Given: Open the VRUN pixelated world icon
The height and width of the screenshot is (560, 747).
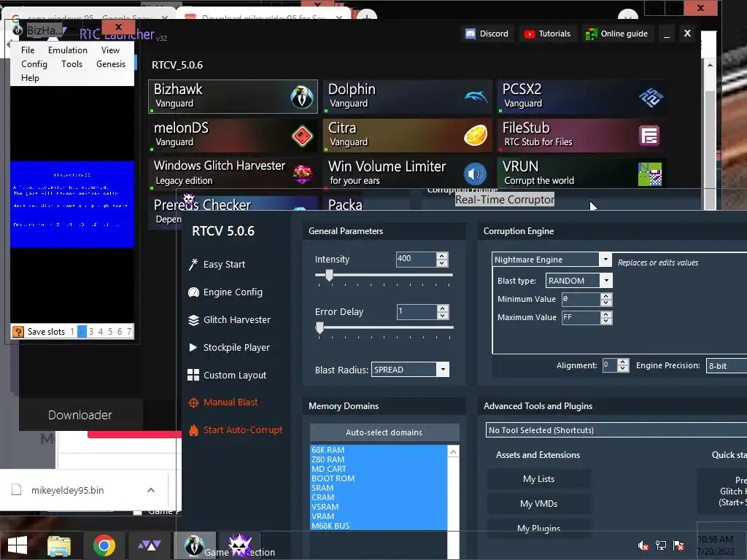Looking at the screenshot, I should (x=650, y=174).
